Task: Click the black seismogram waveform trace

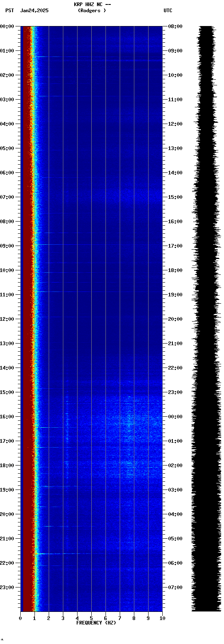Action: tap(206, 319)
